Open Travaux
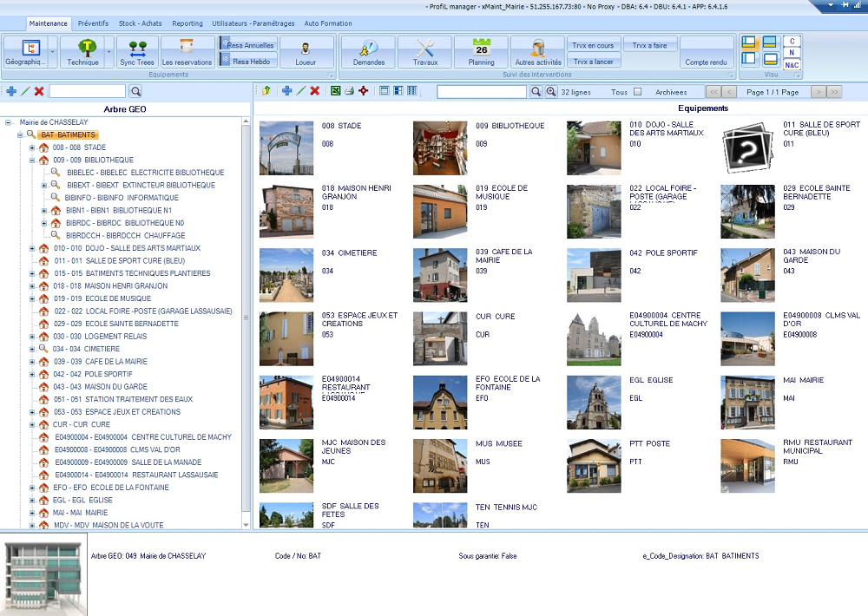 425,52
